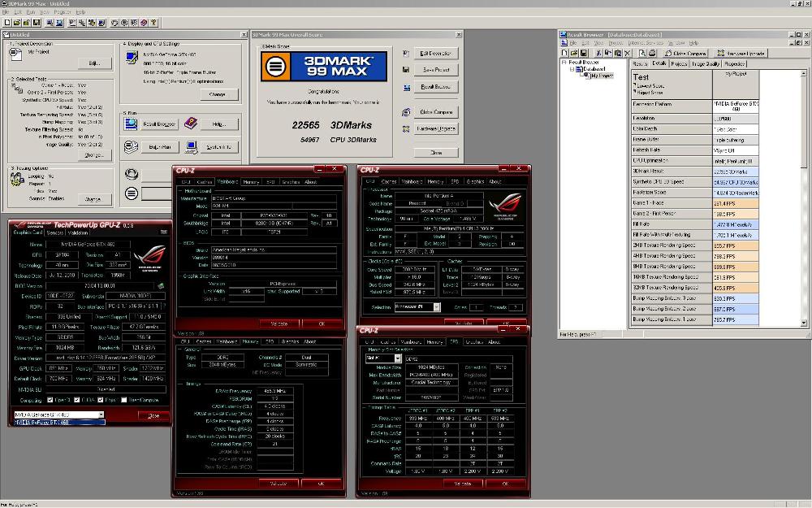Switch to Image Quality tab in Result Browser
The width and height of the screenshot is (812, 508).
[706, 63]
